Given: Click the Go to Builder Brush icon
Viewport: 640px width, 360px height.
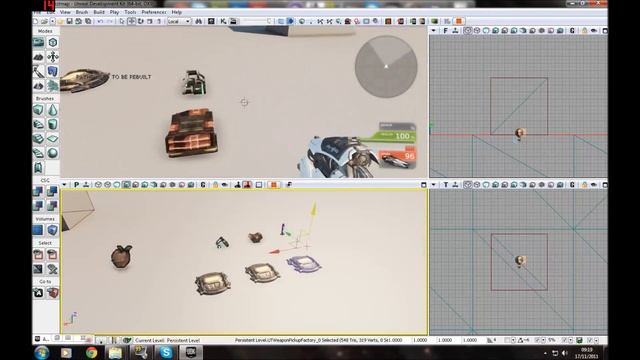Looking at the screenshot, I should [x=53, y=293].
